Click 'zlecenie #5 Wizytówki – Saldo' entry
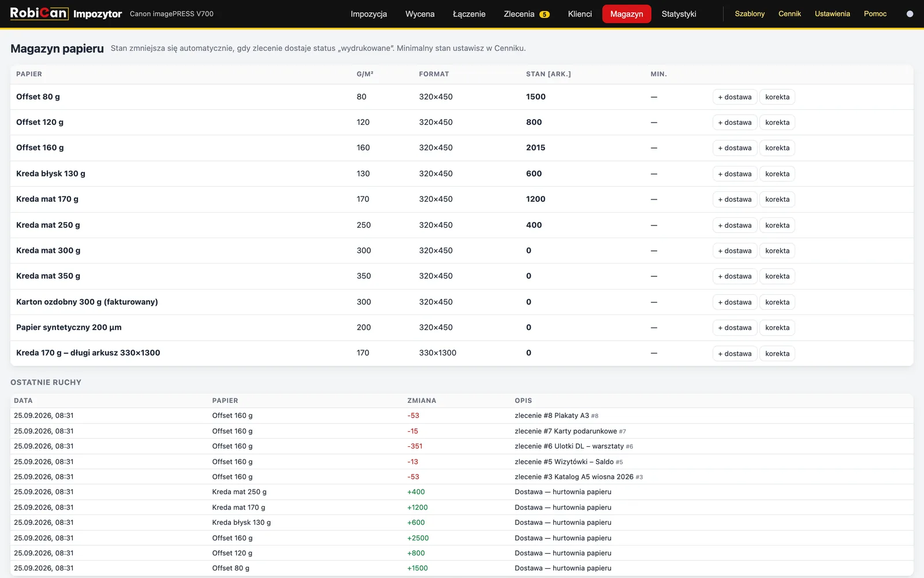The image size is (924, 578). [564, 462]
